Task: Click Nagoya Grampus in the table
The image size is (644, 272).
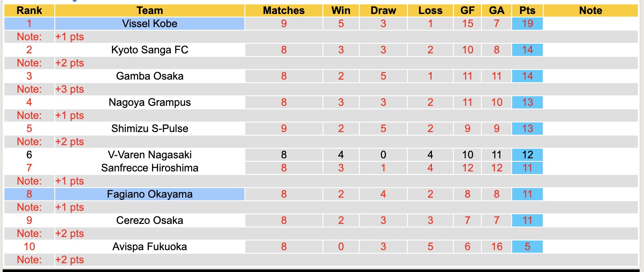Action: [149, 102]
